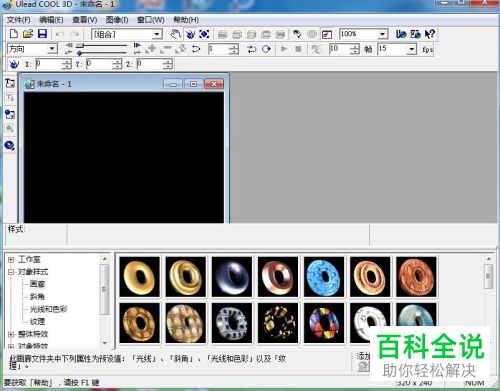Open a file with the folder icon
The height and width of the screenshot is (391, 500).
click(28, 34)
